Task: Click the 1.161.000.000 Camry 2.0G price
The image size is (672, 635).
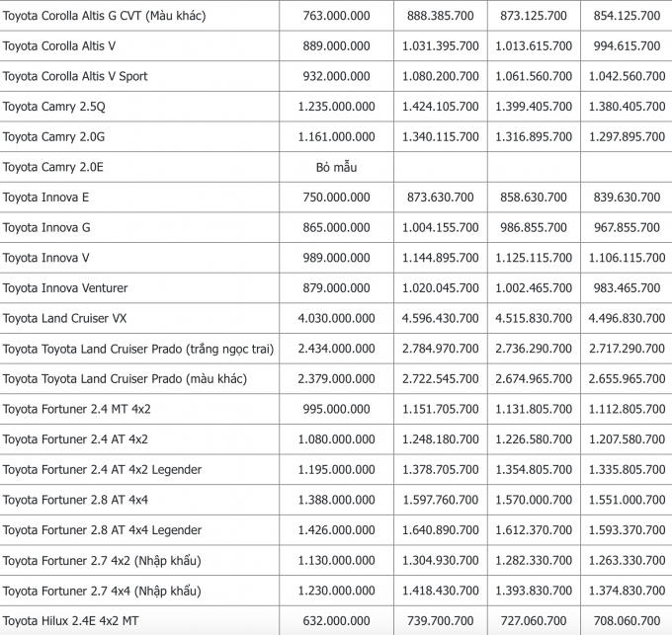Action: 336,137
